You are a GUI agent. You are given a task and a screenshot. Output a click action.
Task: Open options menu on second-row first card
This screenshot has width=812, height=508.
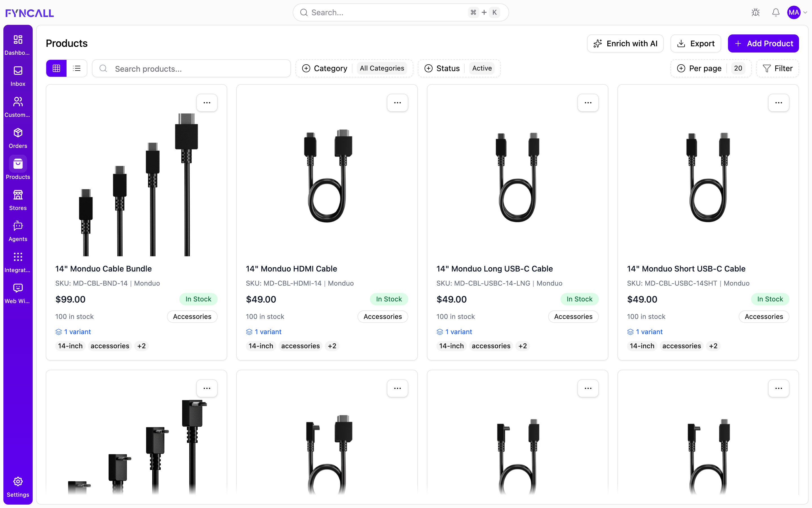(x=207, y=388)
